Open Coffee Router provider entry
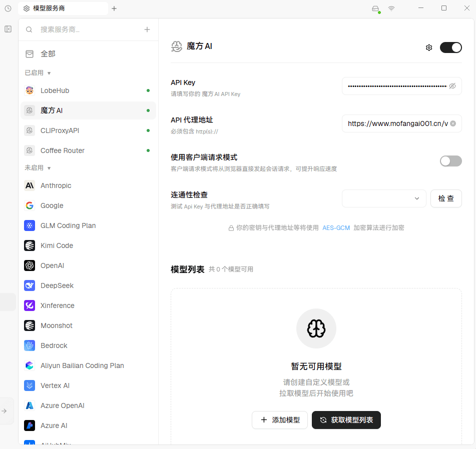 pyautogui.click(x=88, y=150)
